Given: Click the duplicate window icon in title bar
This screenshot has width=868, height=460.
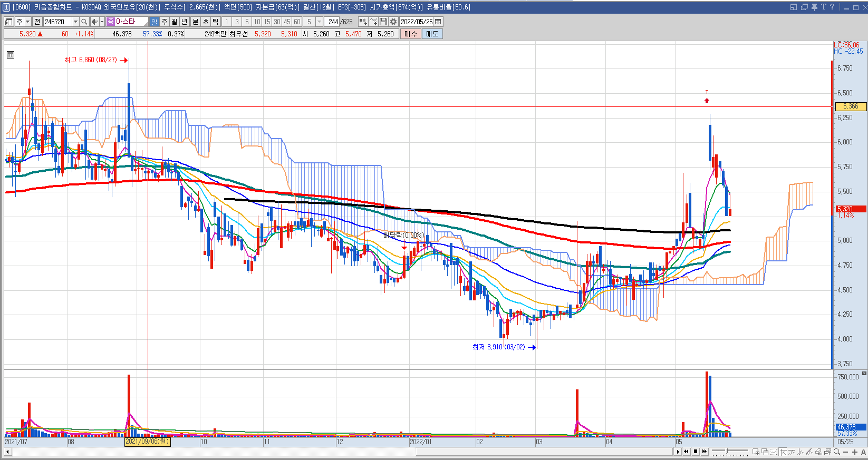Looking at the screenshot, I should point(804,7).
